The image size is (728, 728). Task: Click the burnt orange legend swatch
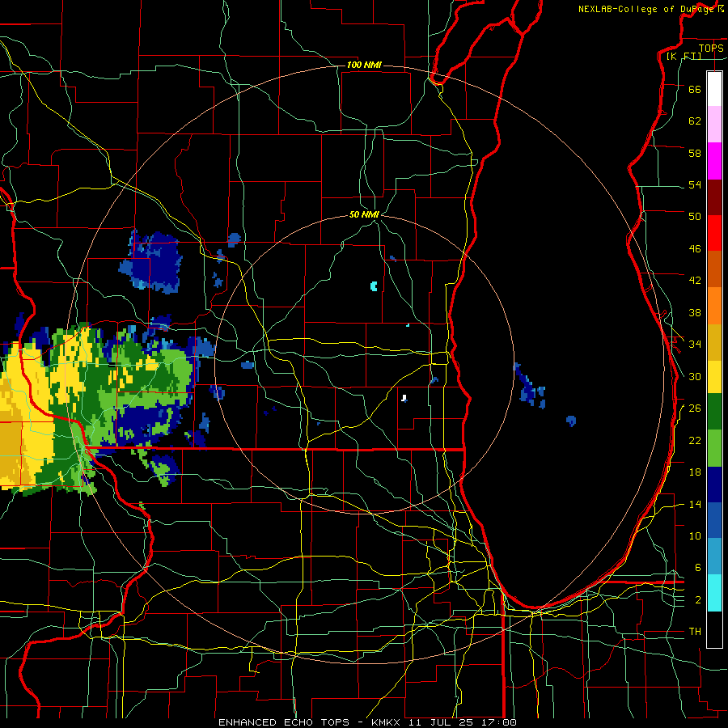(714, 269)
